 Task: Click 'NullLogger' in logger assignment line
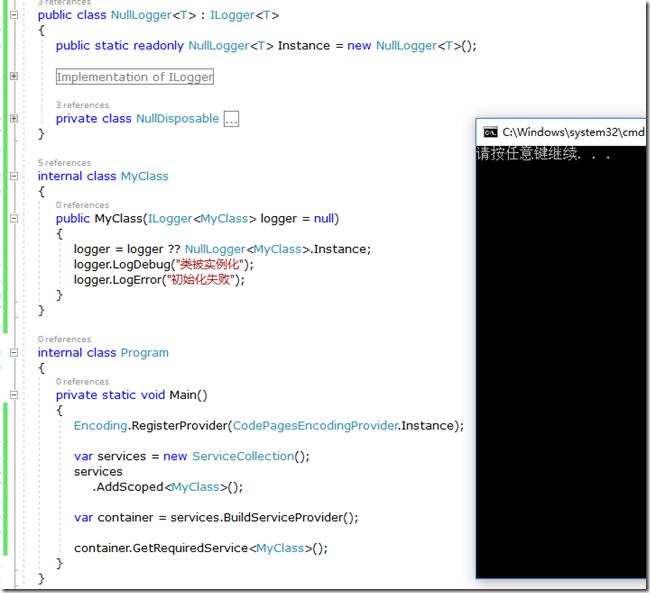(215, 249)
